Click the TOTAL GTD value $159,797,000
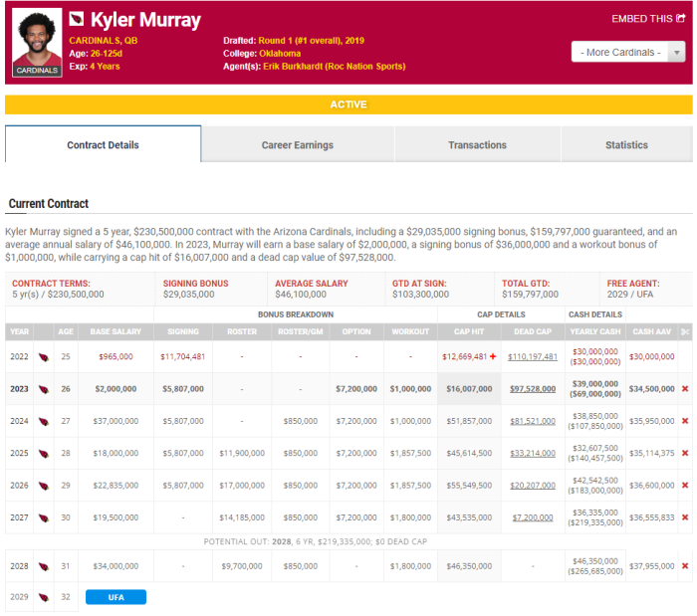This screenshot has width=697, height=616. tap(530, 294)
